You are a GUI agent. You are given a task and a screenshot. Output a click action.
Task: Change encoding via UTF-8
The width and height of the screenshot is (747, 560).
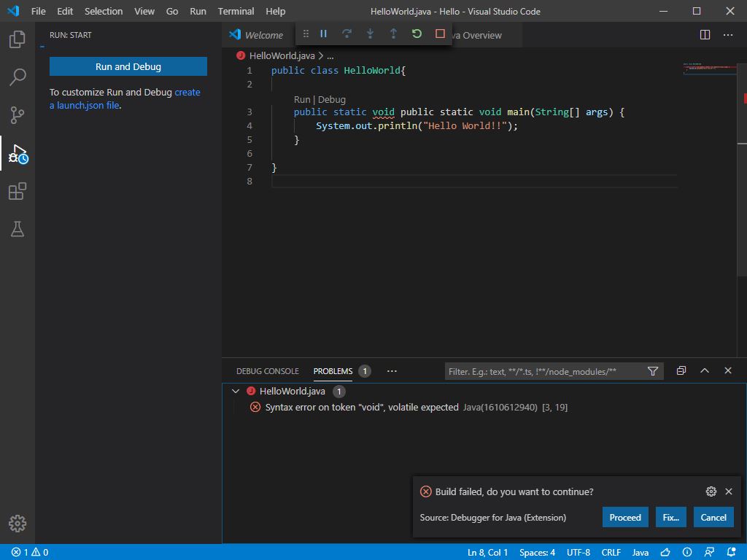[x=578, y=553]
